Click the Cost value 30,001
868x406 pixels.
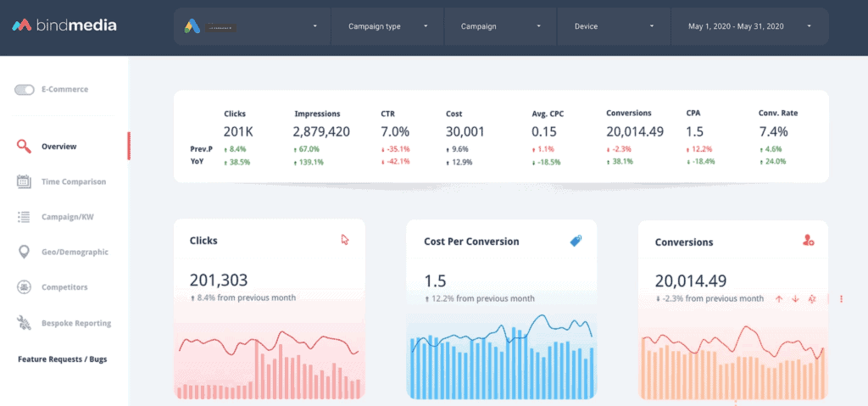(465, 132)
